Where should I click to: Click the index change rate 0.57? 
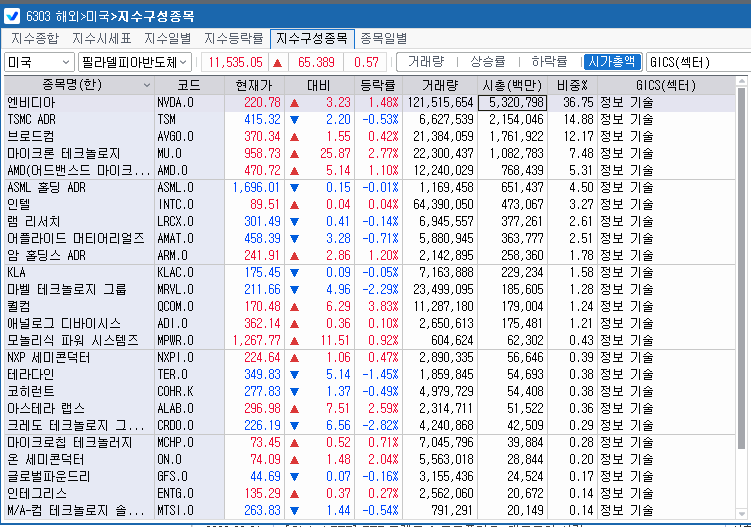coord(366,62)
